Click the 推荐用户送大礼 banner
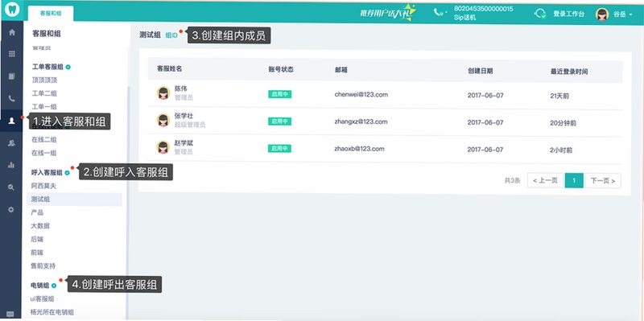 pos(388,12)
